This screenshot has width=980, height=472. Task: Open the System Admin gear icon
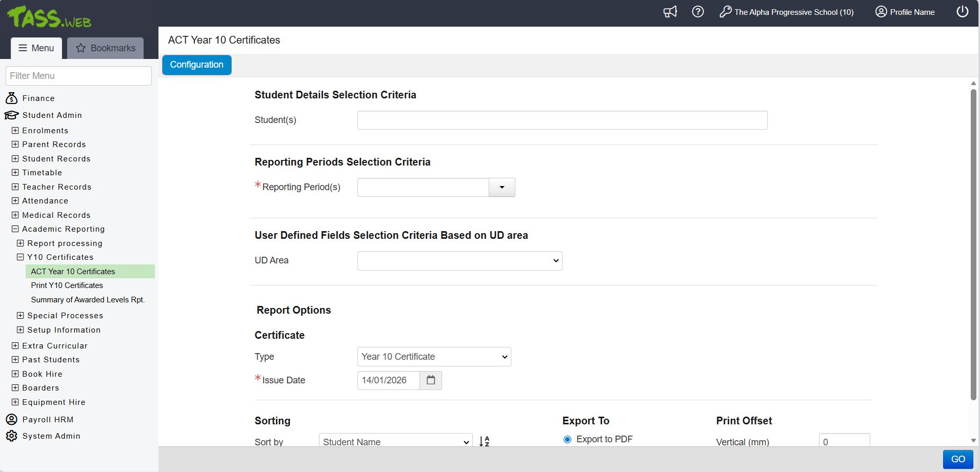pyautogui.click(x=11, y=436)
